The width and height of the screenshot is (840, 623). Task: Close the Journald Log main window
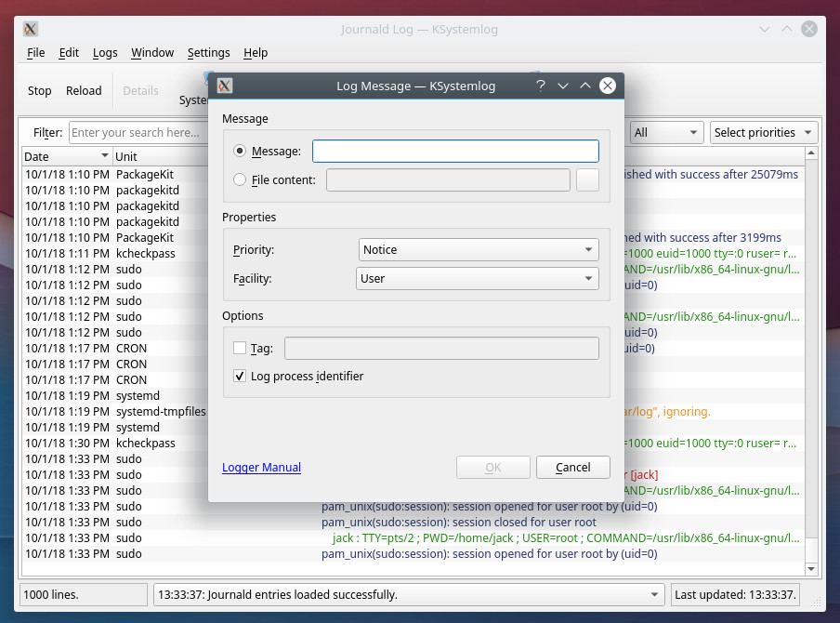coord(809,29)
